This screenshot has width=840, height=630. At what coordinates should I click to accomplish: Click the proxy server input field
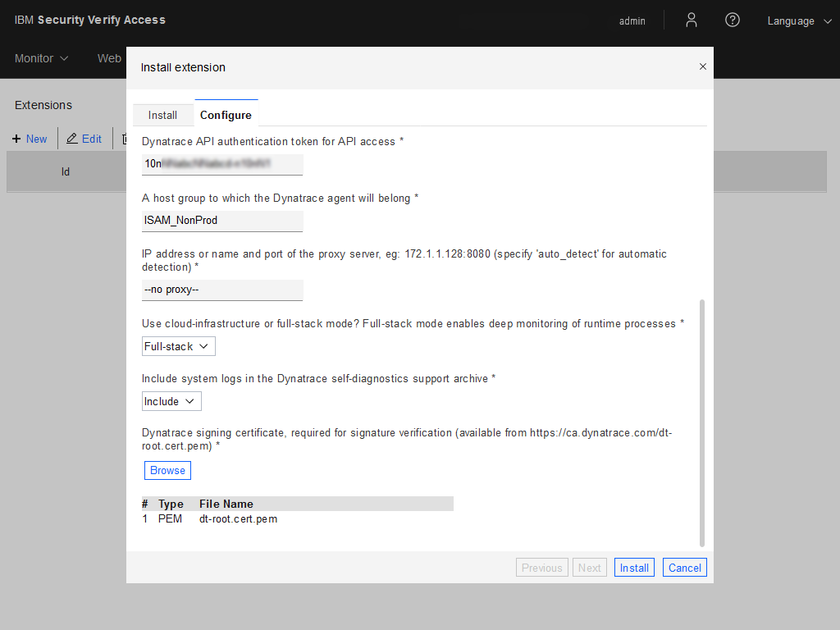222,290
